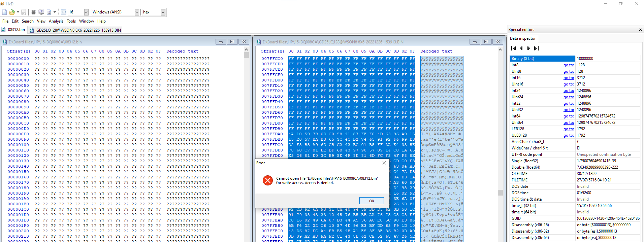Click offset 00000100 in 08312.bin window
This screenshot has width=644, height=242.
[x=18, y=145]
